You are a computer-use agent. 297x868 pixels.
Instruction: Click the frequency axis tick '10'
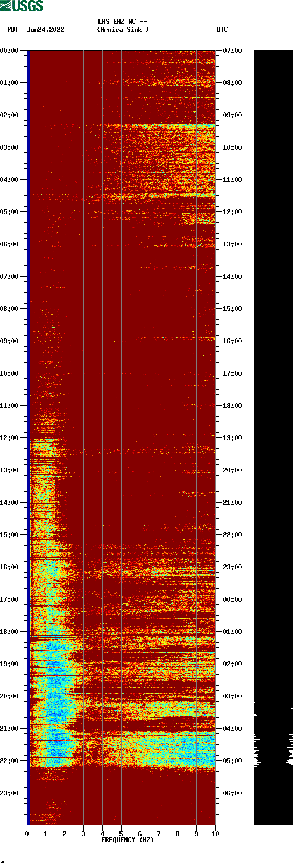coord(215,834)
